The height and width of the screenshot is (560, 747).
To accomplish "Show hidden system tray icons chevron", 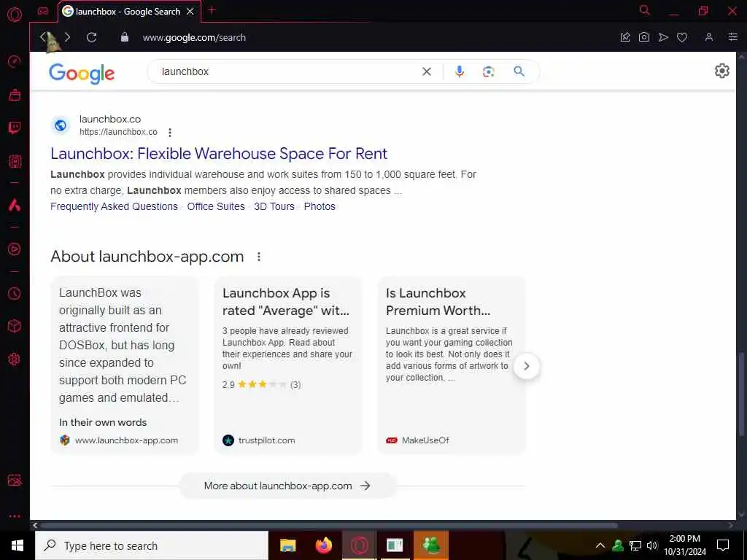I will click(600, 545).
